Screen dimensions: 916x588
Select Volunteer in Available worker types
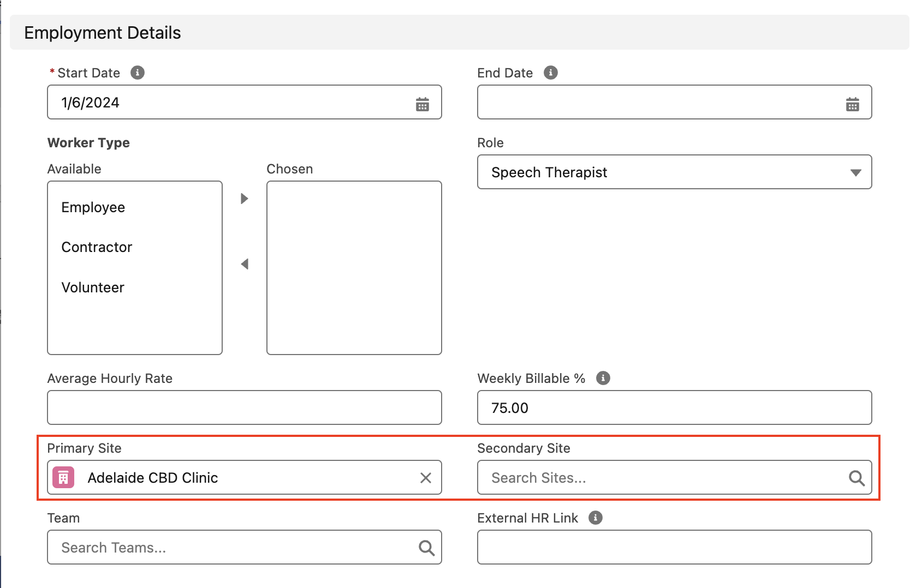pos(93,287)
